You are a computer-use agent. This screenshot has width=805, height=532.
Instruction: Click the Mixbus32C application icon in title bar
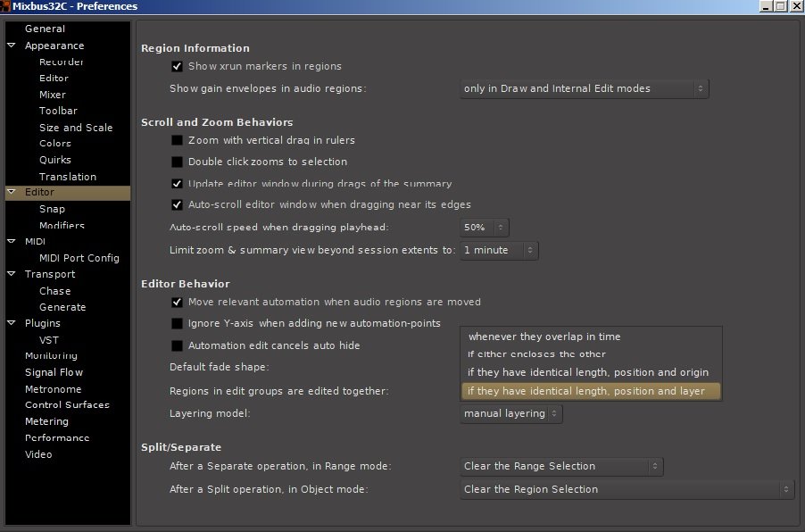coord(5,6)
